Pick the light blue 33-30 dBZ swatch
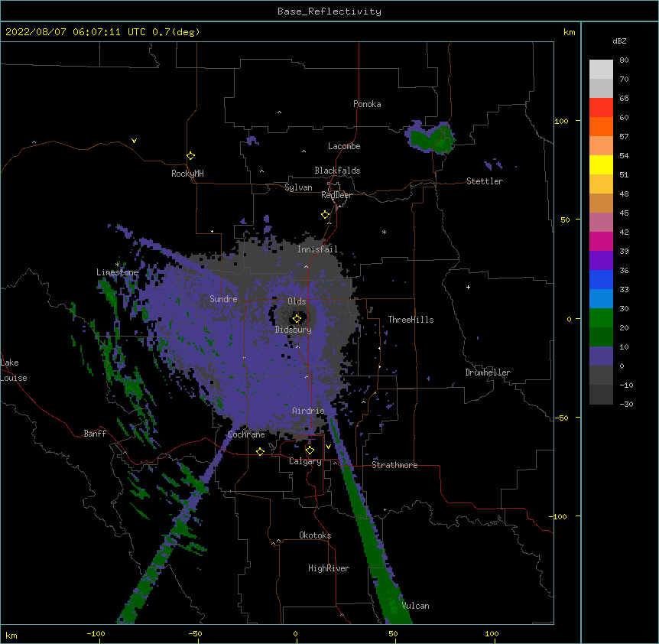659x644 pixels. 601,298
